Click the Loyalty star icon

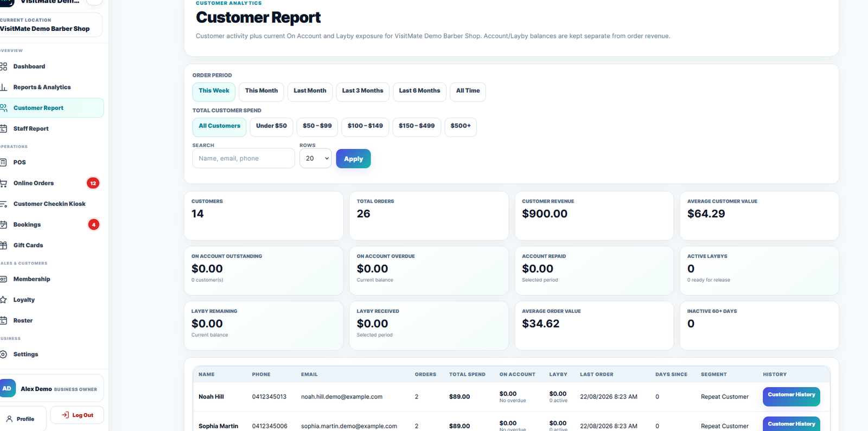3,300
